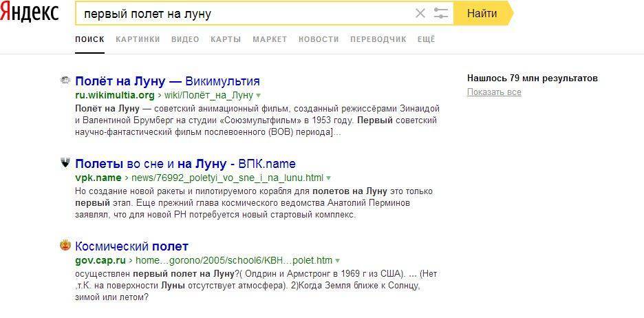Click the VPK.name result favicon

coord(65,163)
